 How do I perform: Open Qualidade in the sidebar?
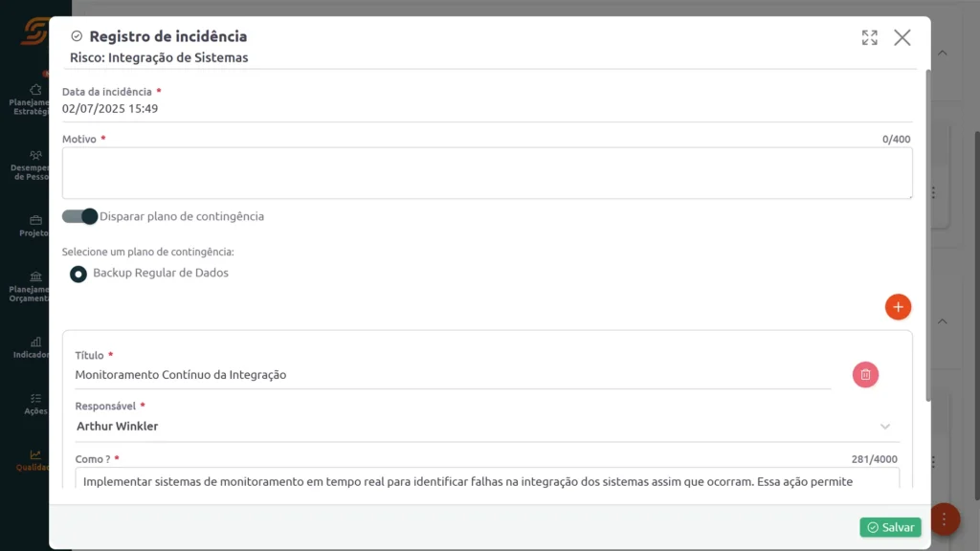point(33,460)
